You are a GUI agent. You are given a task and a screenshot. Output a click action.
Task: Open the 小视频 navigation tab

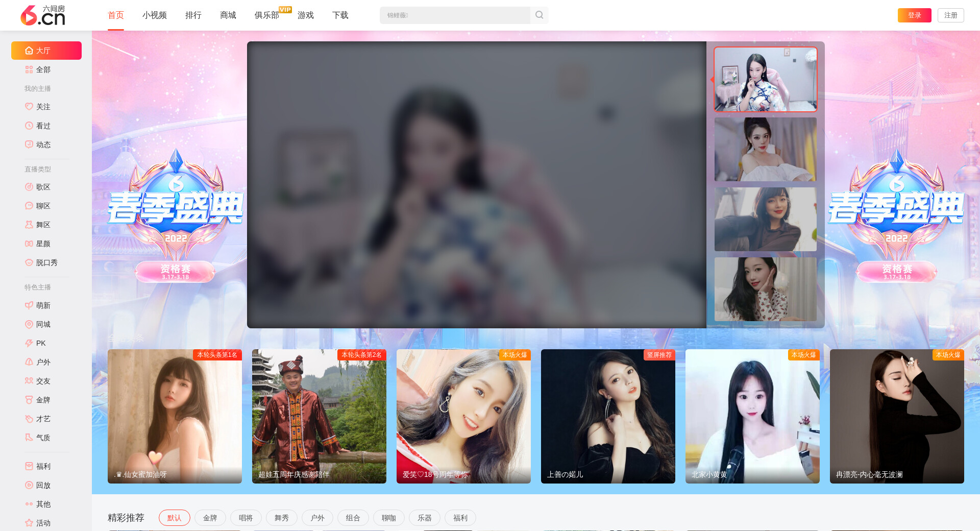pos(154,15)
